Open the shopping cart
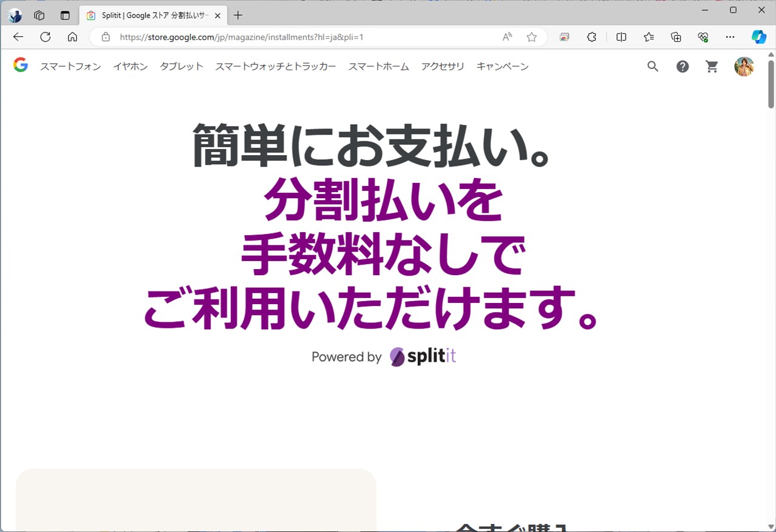Screen dimensions: 776x532 coord(712,67)
